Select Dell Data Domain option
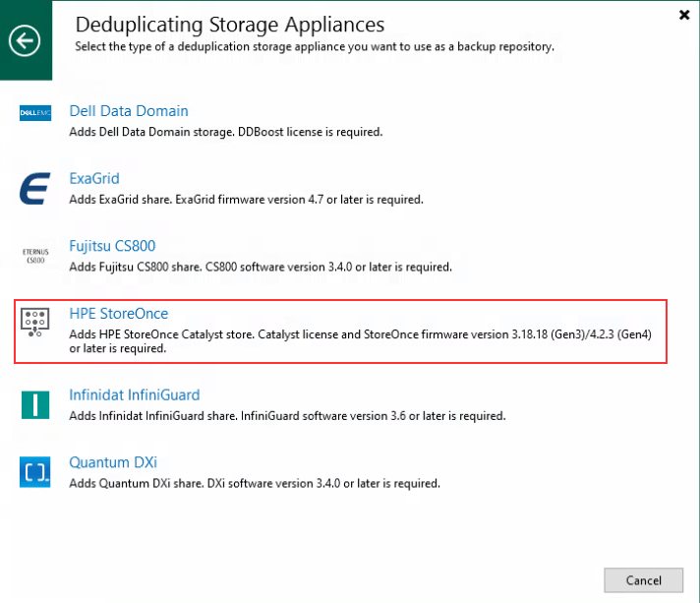The height and width of the screenshot is (603, 700). point(129,111)
